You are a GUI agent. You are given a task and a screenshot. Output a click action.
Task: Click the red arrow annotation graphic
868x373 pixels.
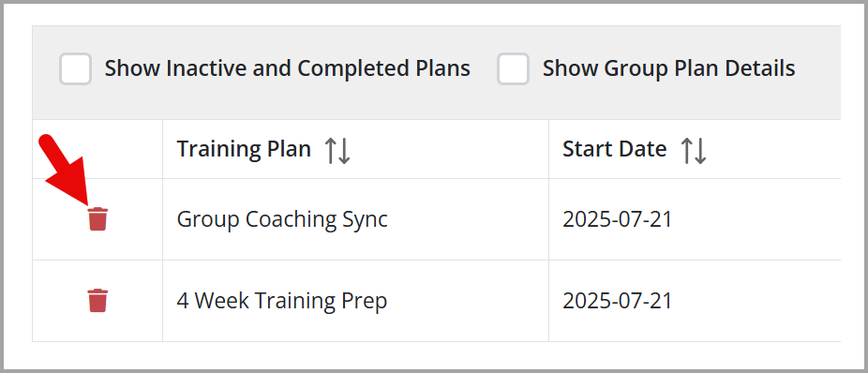(65, 167)
